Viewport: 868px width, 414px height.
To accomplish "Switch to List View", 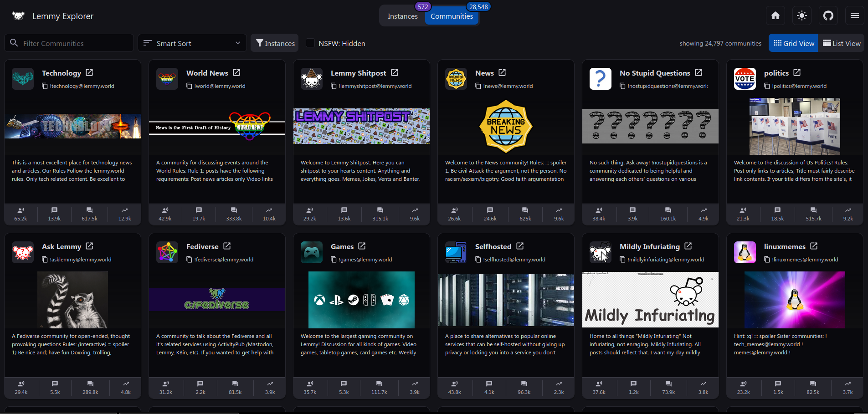I will (841, 43).
